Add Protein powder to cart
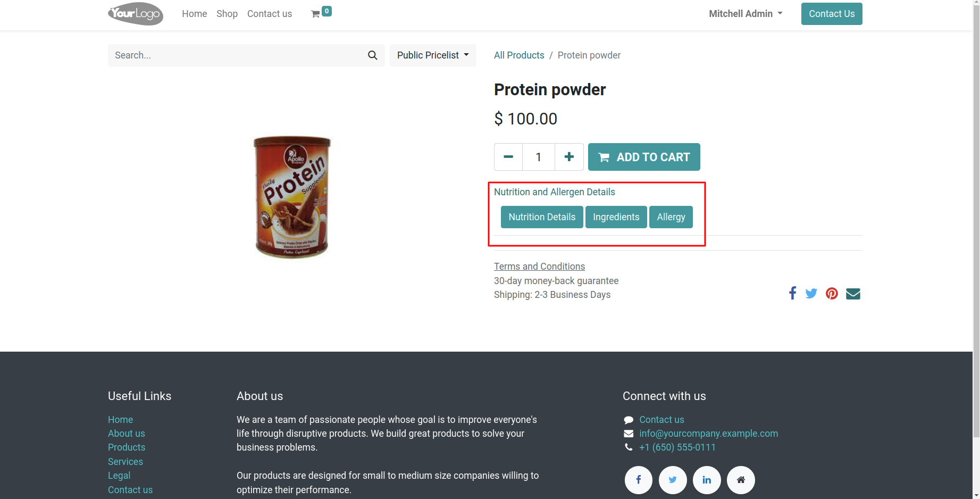 tap(644, 157)
